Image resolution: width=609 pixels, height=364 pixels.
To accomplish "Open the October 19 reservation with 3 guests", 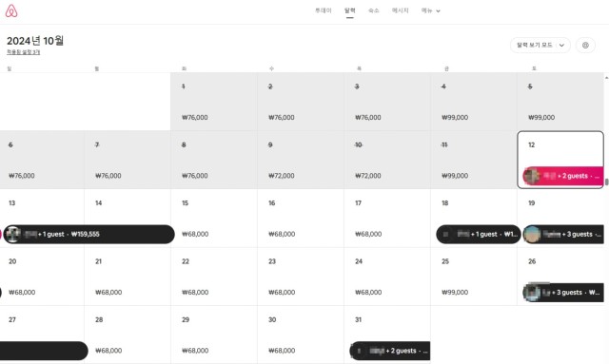I will pyautogui.click(x=562, y=234).
